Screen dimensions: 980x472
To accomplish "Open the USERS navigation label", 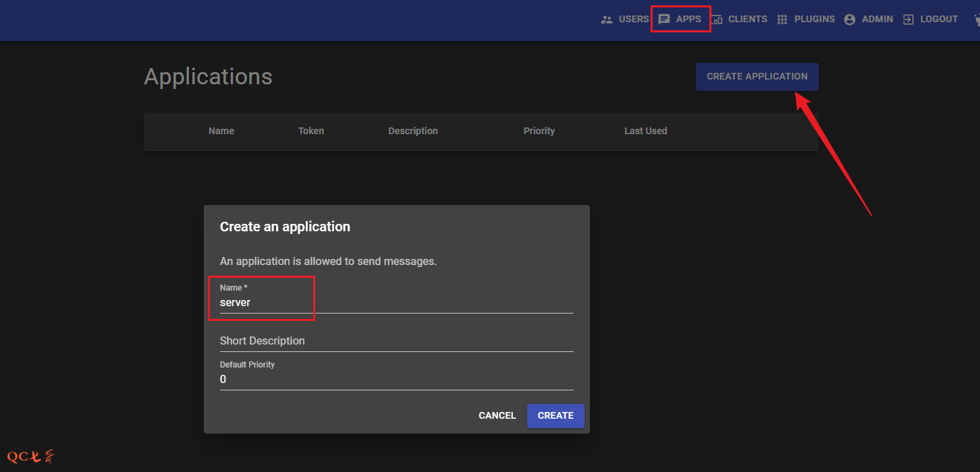I will tap(633, 20).
